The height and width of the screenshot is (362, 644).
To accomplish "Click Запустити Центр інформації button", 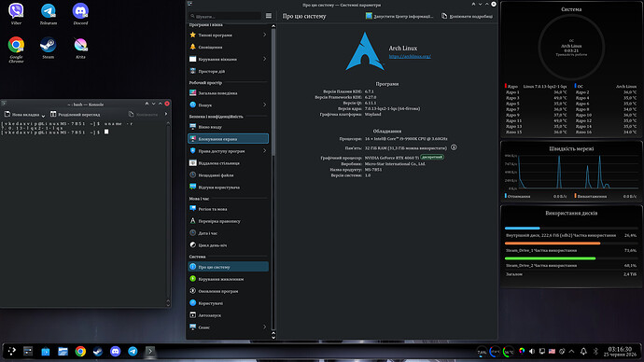I will point(399,16).
